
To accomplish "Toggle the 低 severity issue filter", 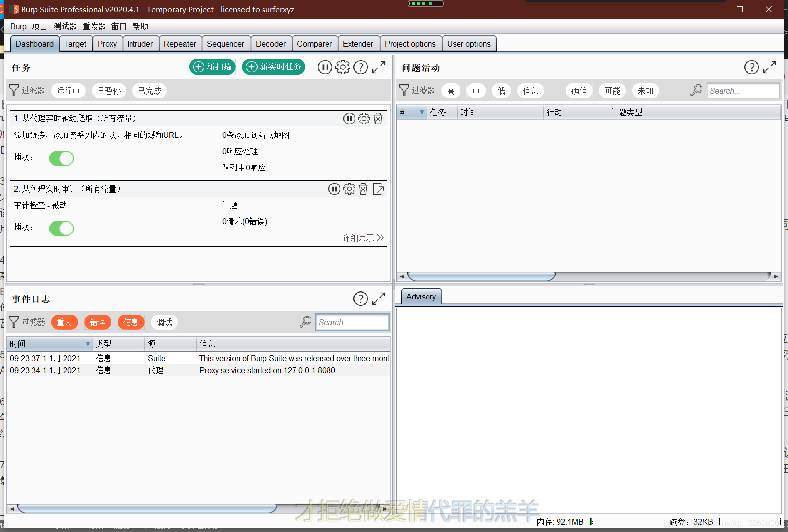I will tap(501, 91).
